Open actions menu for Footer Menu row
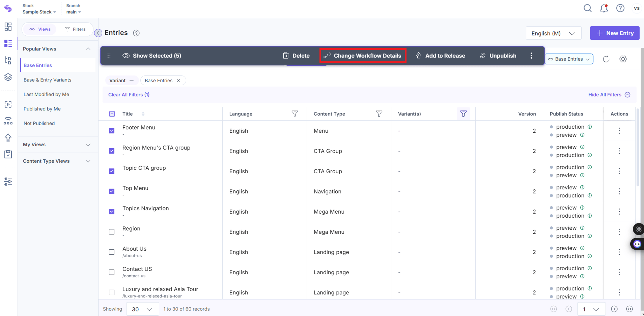This screenshot has width=644, height=316. coord(619,131)
